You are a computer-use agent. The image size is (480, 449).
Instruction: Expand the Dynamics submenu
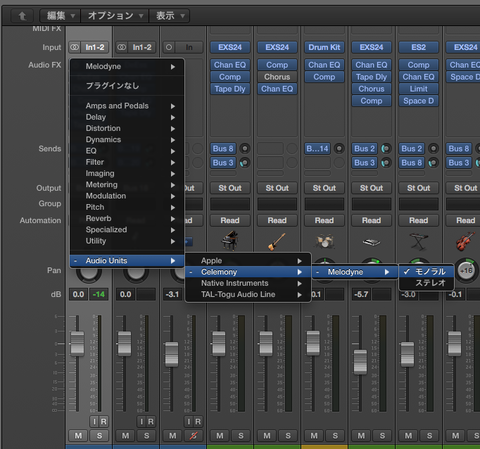[x=127, y=139]
